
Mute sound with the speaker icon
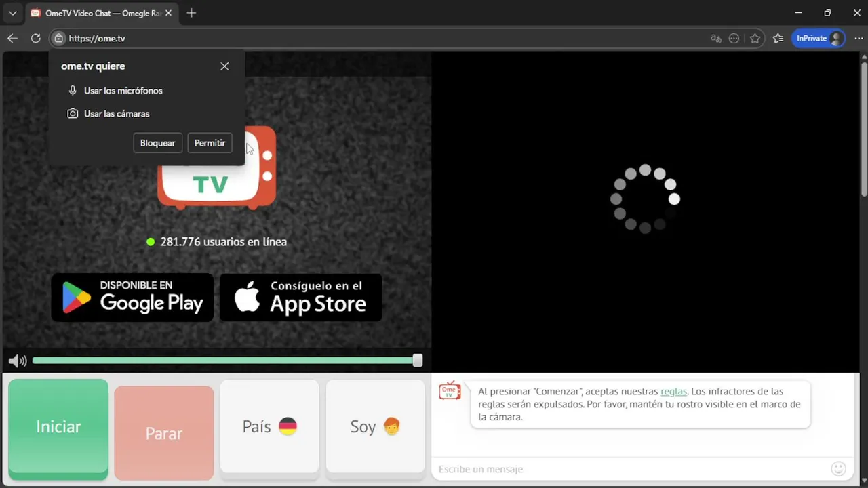tap(18, 361)
